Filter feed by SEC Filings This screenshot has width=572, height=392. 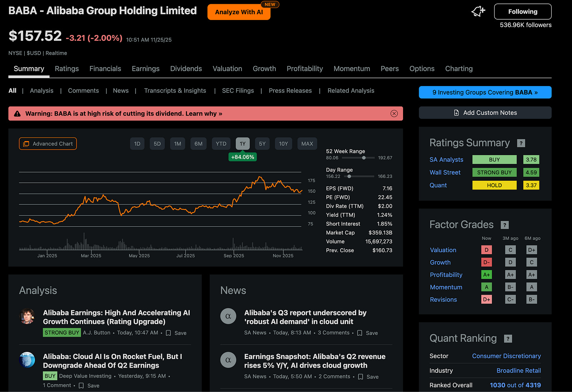coord(238,91)
